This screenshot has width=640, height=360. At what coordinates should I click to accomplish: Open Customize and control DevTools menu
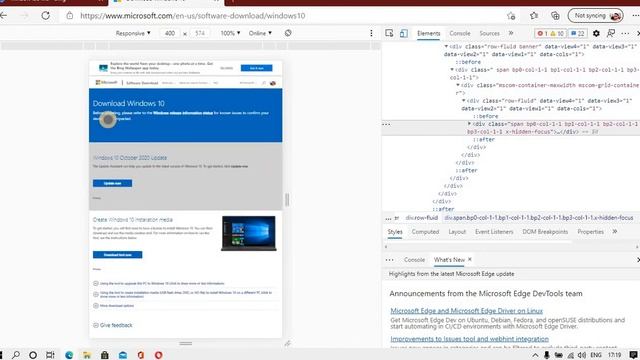tap(625, 33)
